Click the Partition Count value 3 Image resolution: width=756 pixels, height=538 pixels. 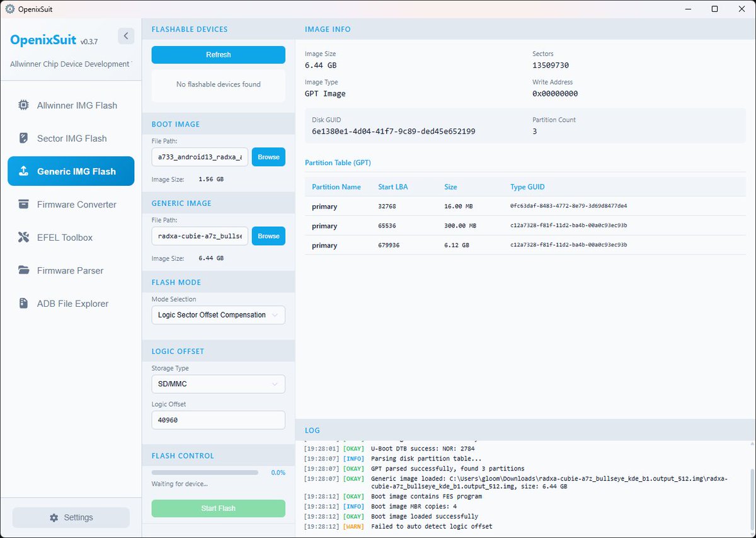coord(535,132)
